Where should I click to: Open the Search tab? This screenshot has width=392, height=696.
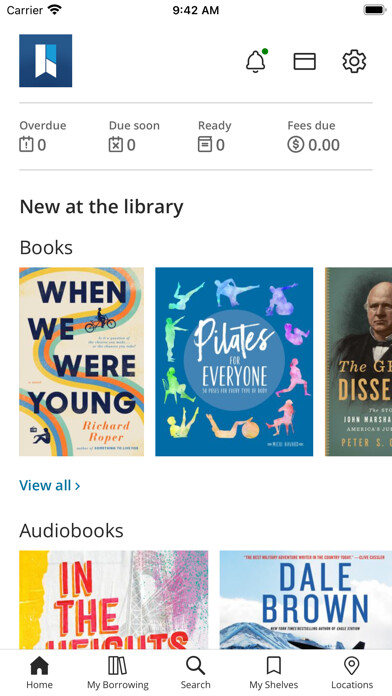pyautogui.click(x=195, y=673)
